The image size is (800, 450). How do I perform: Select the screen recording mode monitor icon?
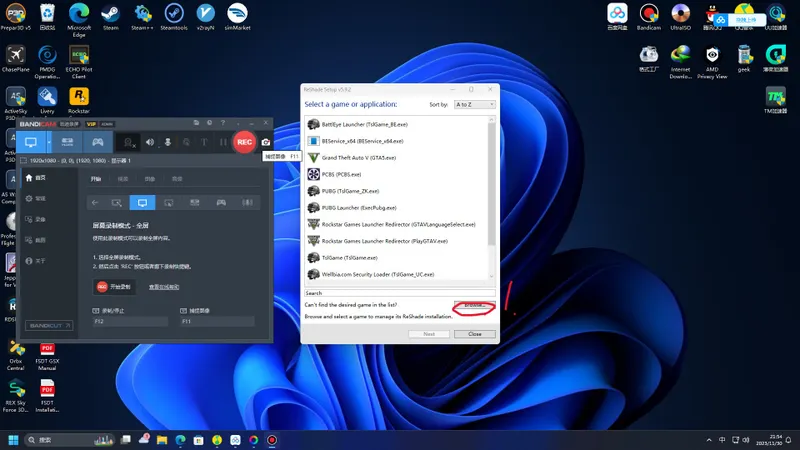pyautogui.click(x=31, y=142)
